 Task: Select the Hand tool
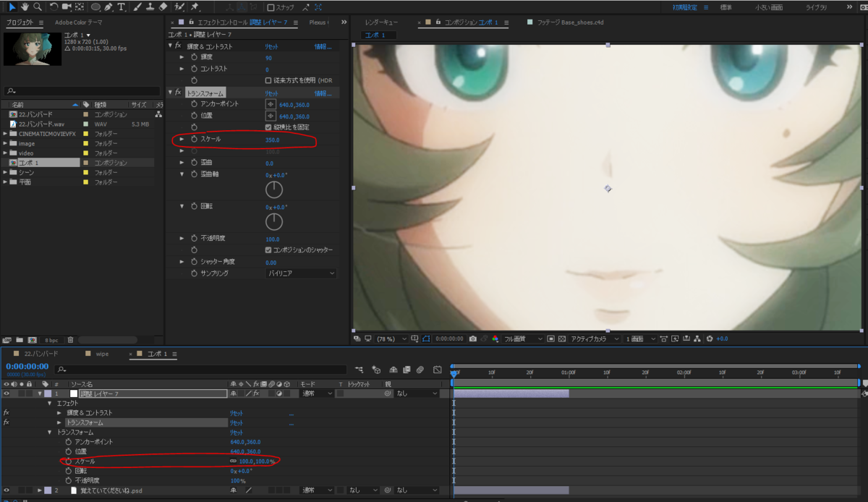(25, 7)
